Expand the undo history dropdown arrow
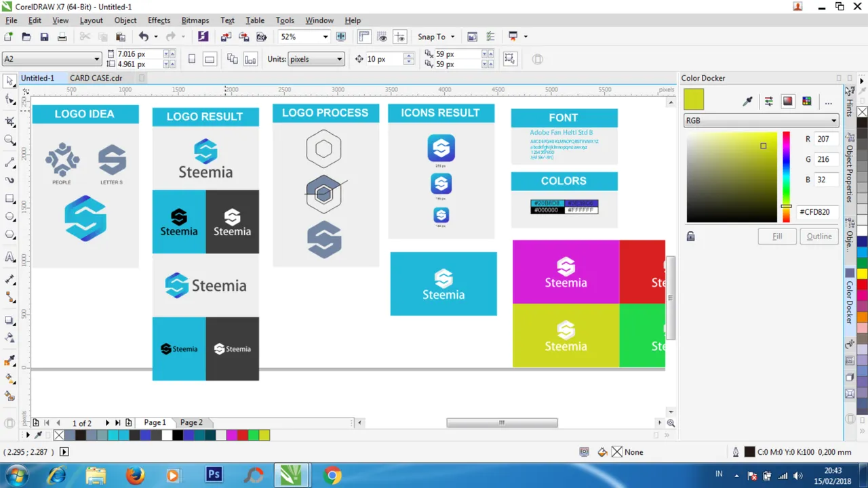 [x=155, y=37]
